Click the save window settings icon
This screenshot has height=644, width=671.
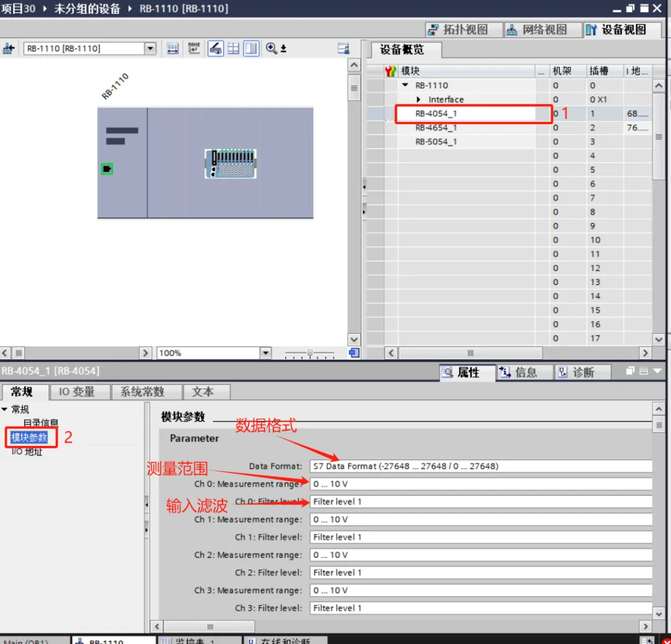click(x=343, y=48)
